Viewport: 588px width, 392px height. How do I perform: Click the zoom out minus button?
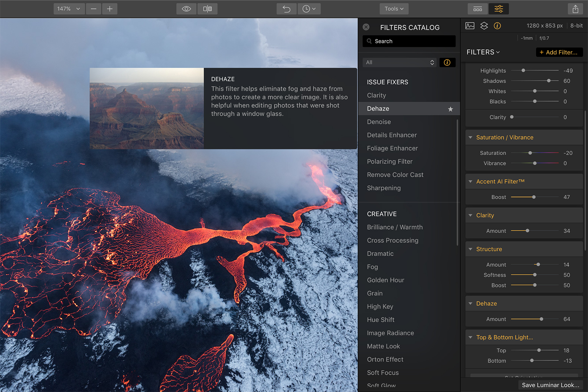pyautogui.click(x=94, y=9)
